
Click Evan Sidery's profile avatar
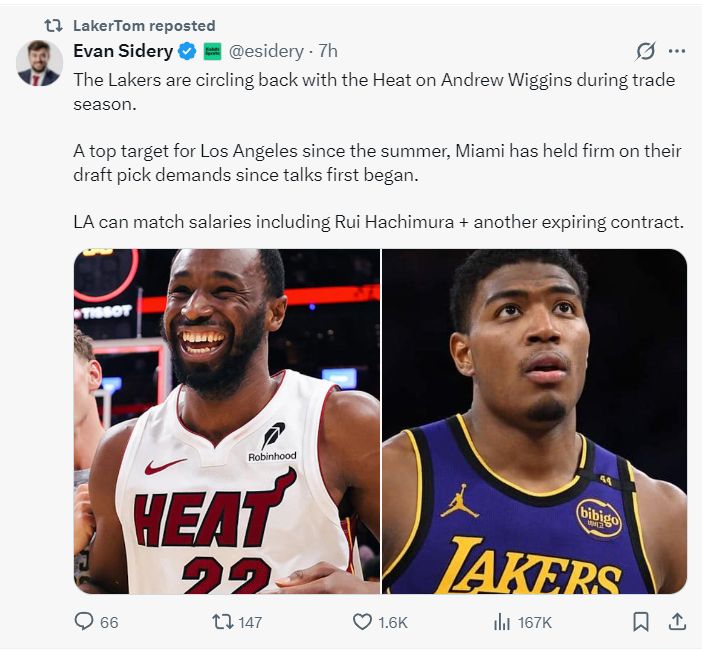[x=39, y=63]
